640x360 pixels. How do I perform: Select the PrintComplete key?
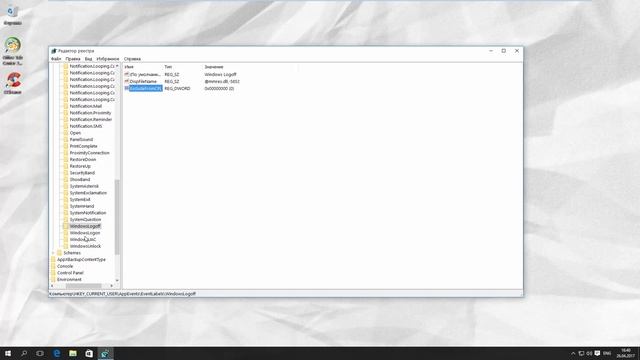coord(83,146)
